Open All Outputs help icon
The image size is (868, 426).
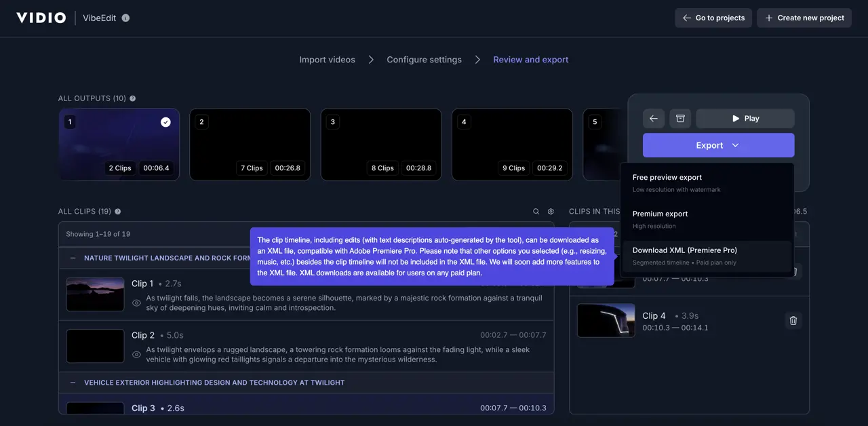point(132,98)
